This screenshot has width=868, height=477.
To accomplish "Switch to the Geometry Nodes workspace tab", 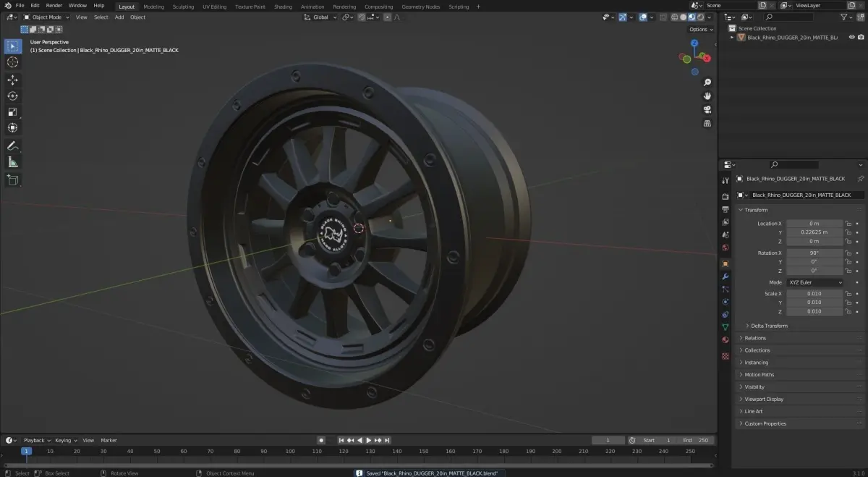I will [x=420, y=7].
